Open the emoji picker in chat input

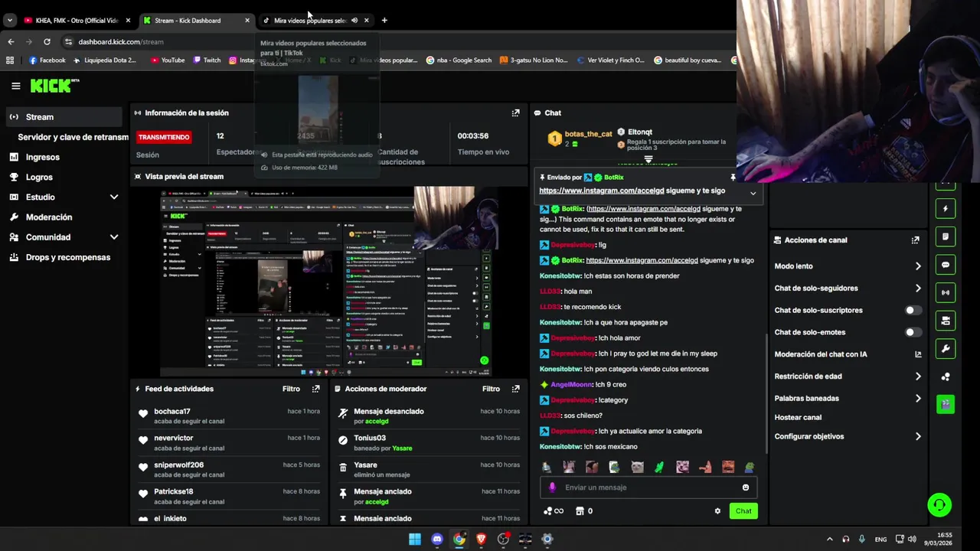746,487
